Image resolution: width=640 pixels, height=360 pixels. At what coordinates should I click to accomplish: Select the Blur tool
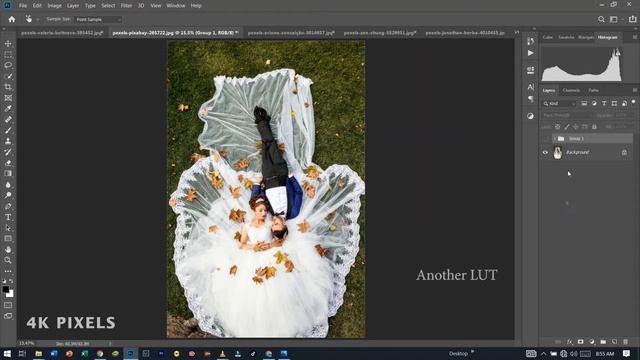coord(8,184)
